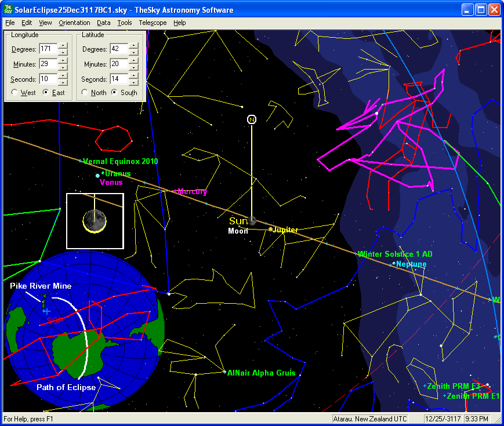The width and height of the screenshot is (504, 426).
Task: Click the Vernal Equinox 2010 label
Action: point(120,161)
